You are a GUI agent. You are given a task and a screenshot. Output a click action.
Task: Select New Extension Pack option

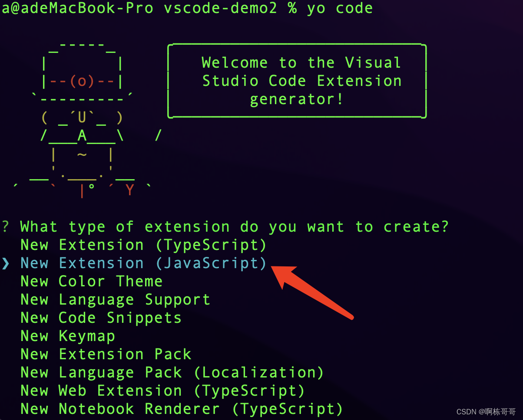tap(106, 354)
